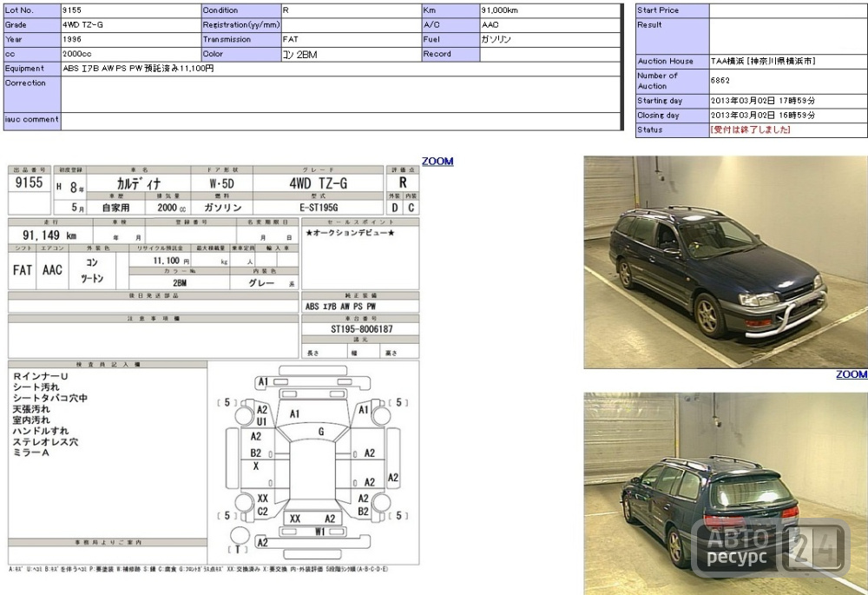
Task: Select the transmission value FAT
Action: pos(290,39)
